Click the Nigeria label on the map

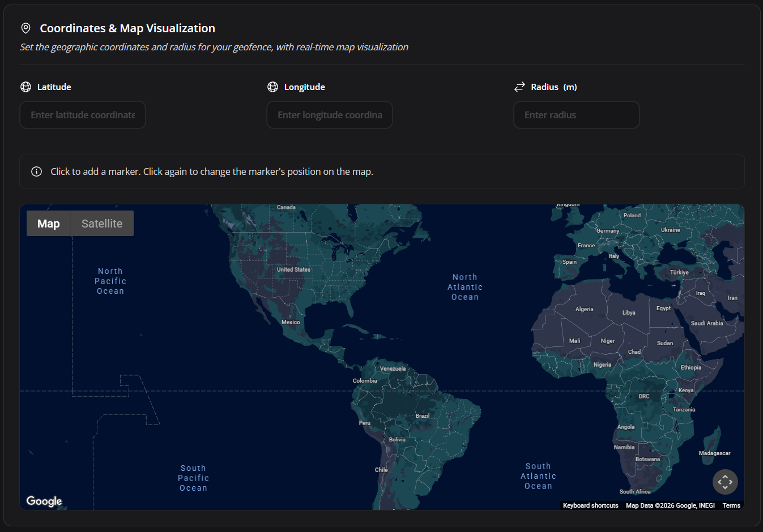click(602, 364)
